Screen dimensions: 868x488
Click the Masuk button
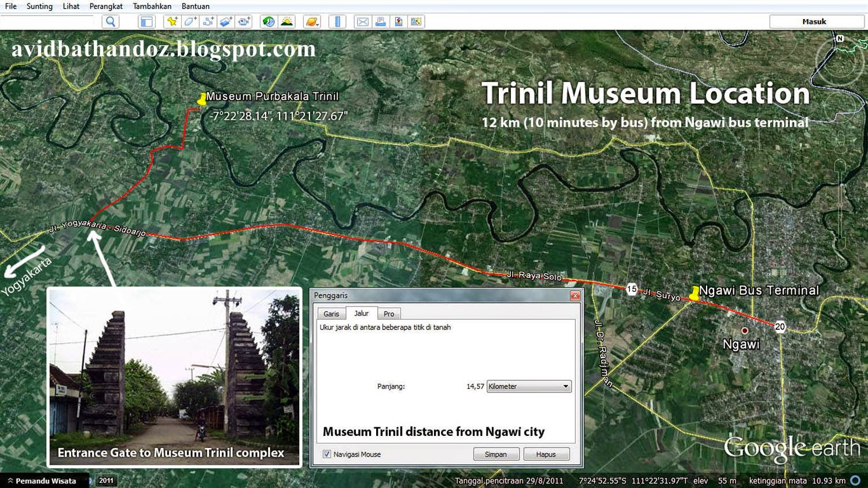[815, 21]
